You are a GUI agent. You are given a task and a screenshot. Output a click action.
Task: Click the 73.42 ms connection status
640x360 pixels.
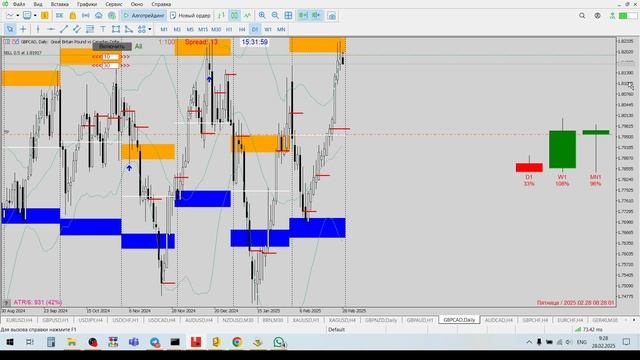(x=589, y=329)
